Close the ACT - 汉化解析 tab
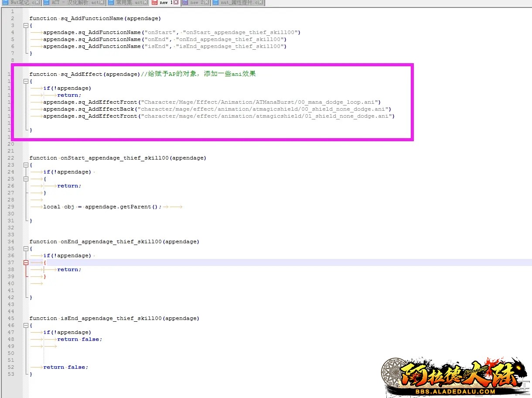This screenshot has height=398, width=532. [102, 3]
